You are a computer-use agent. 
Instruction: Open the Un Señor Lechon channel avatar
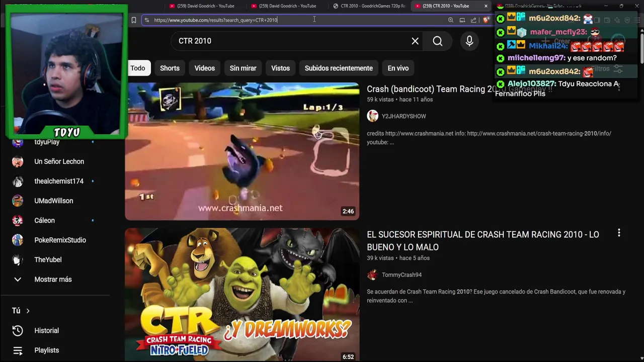tap(18, 161)
